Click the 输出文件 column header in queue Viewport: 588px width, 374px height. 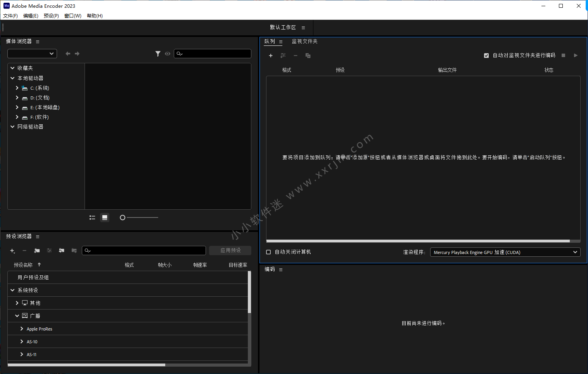click(447, 70)
